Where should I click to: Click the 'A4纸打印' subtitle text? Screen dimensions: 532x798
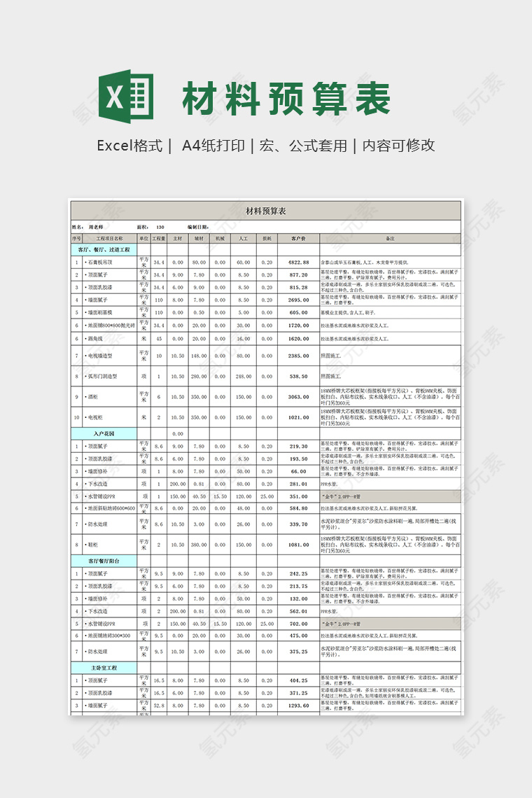coord(213,146)
